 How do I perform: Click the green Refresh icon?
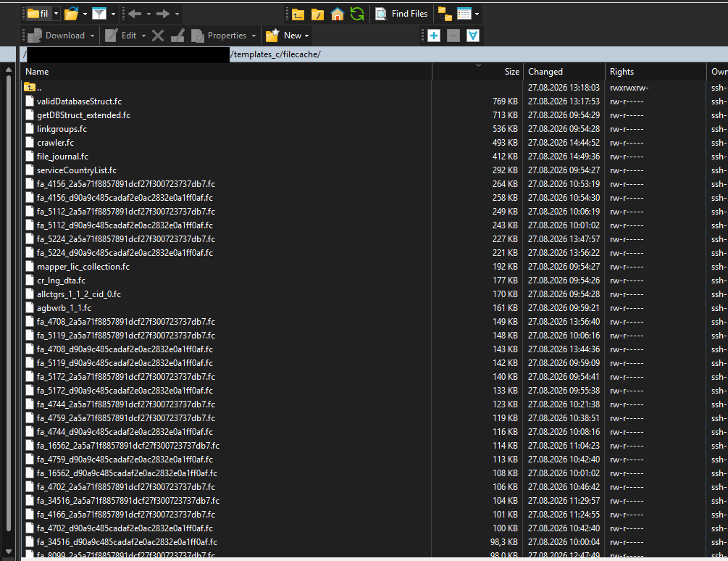(x=357, y=14)
